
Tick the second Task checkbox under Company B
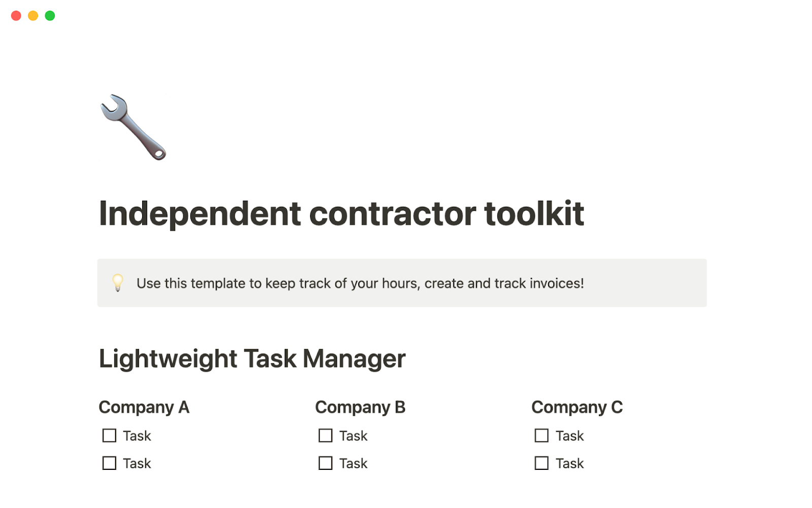[x=325, y=463]
